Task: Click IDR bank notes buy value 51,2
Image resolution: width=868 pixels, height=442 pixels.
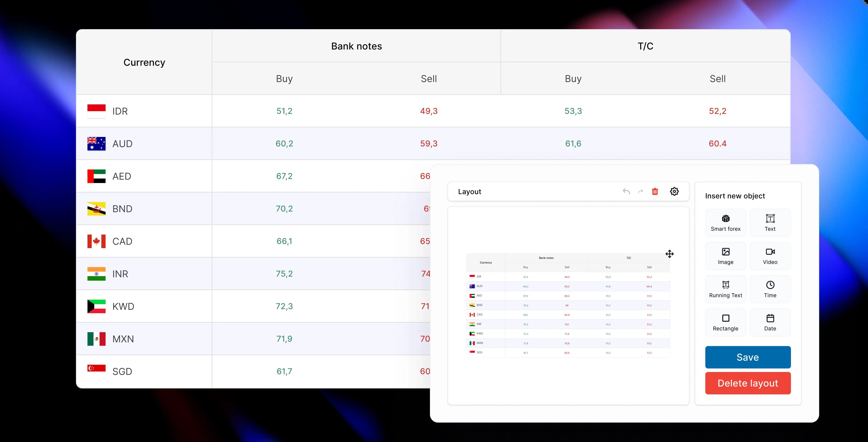Action: coord(284,111)
